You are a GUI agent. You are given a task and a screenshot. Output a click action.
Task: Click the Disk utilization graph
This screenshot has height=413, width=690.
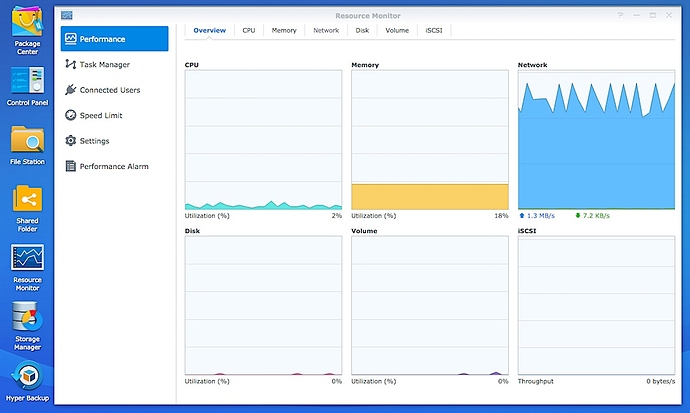(x=263, y=305)
